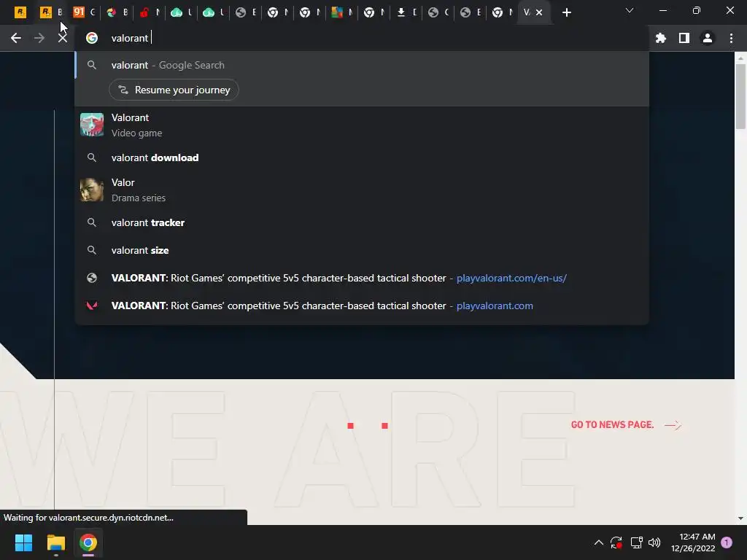Image resolution: width=747 pixels, height=560 pixels.
Task: Stop loading the current page
Action: (63, 38)
